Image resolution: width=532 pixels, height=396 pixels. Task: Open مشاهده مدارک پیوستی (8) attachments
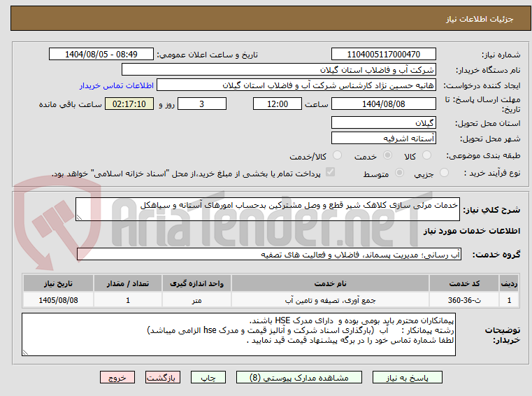[299, 377]
